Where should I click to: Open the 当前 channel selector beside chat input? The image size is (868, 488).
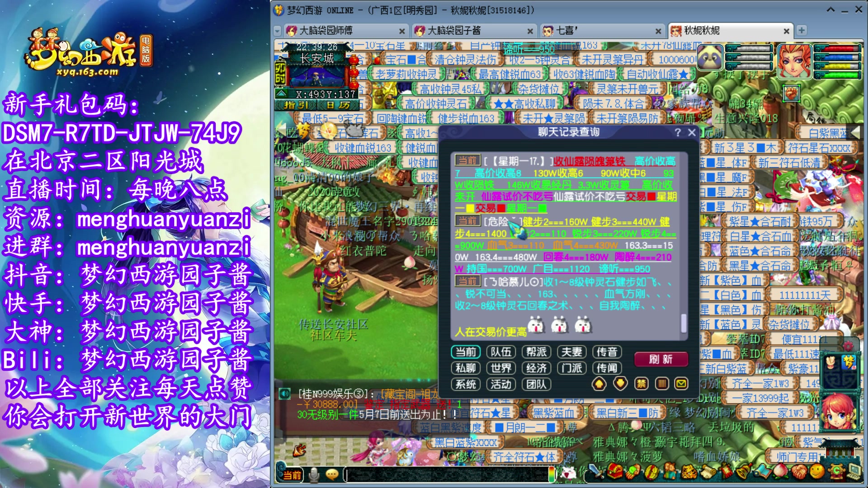(x=292, y=475)
